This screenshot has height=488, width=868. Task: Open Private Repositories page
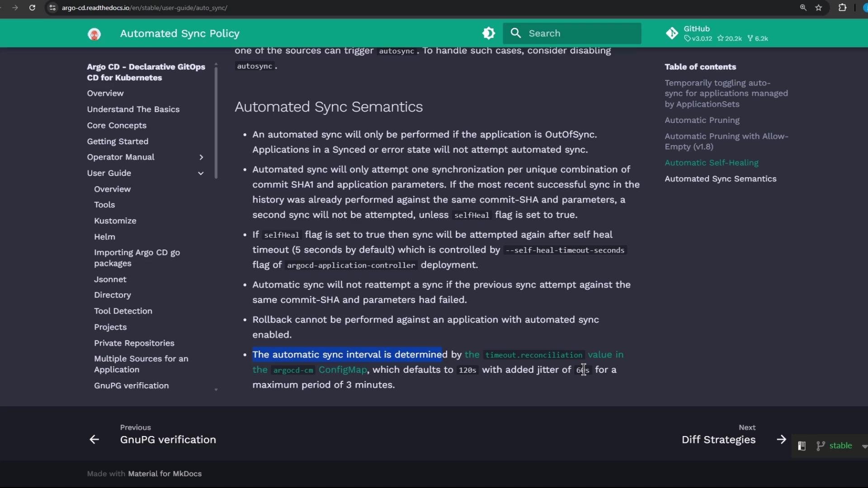(134, 343)
